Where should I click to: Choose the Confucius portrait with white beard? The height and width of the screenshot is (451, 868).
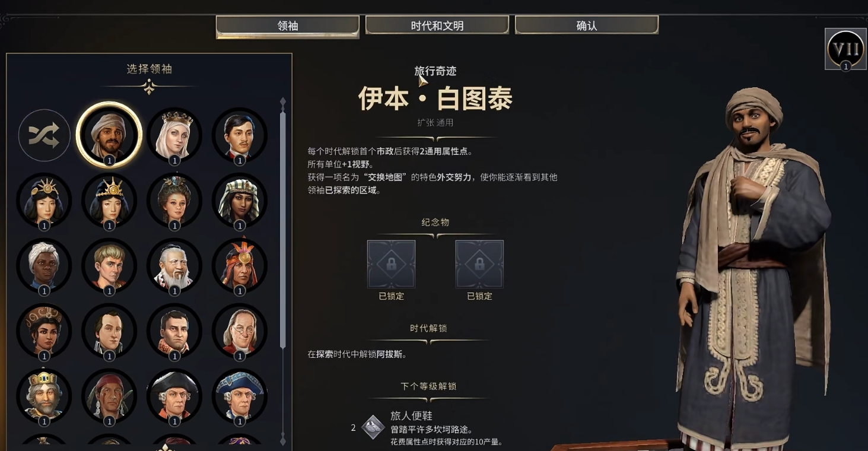tap(174, 266)
